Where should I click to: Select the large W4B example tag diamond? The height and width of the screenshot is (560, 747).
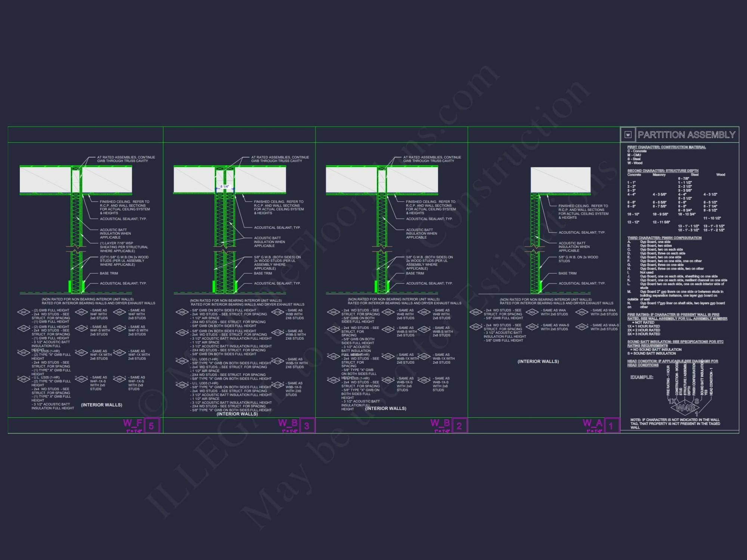click(685, 408)
